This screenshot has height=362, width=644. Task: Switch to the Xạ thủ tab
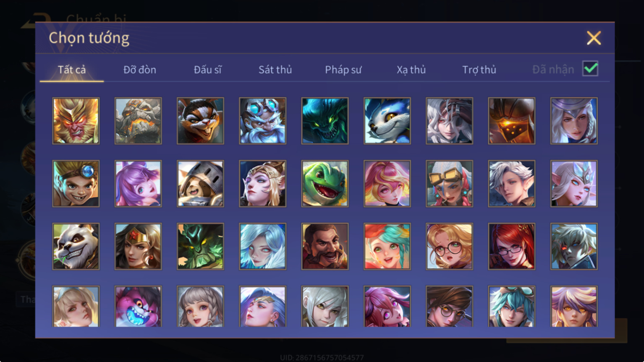click(x=411, y=70)
